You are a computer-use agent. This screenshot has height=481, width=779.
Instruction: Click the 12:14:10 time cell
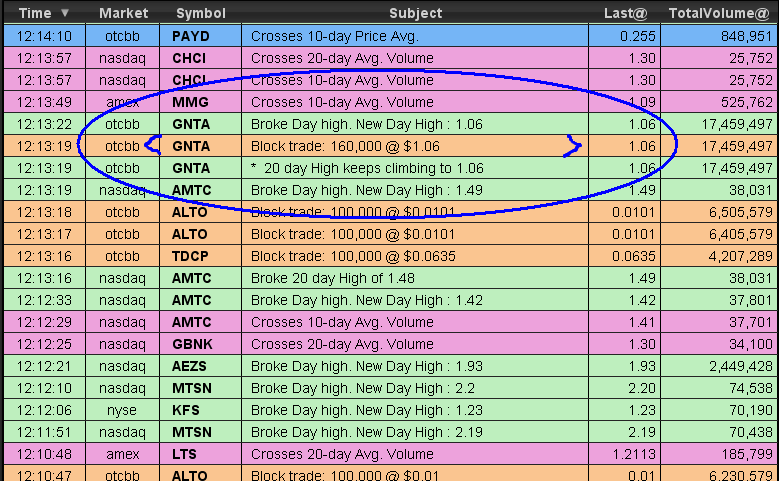(43, 36)
